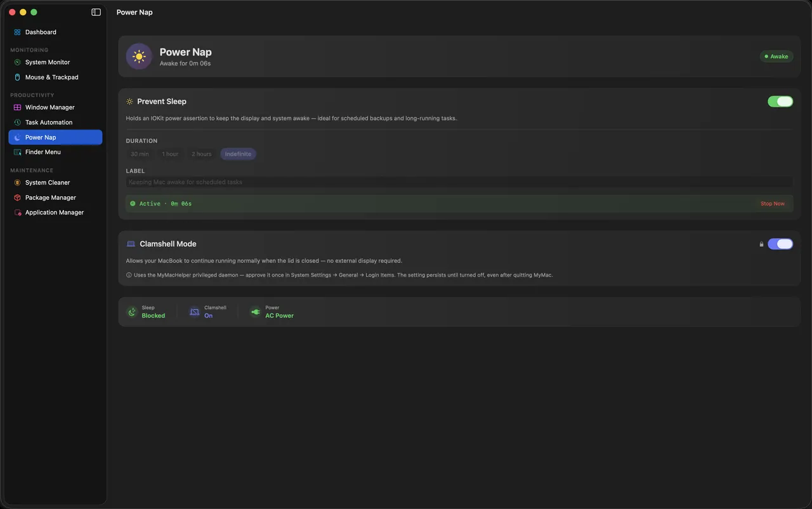Set duration to 2 hours
This screenshot has height=509, width=812.
(202, 154)
